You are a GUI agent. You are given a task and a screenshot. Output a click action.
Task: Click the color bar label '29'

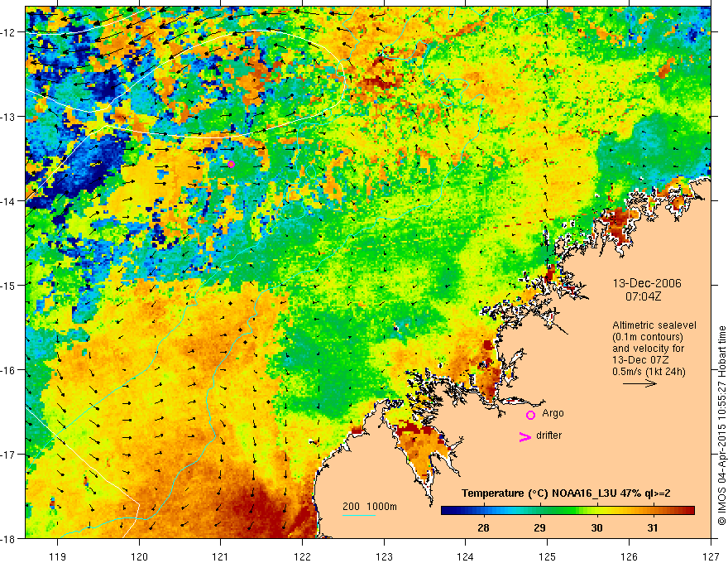pos(539,527)
